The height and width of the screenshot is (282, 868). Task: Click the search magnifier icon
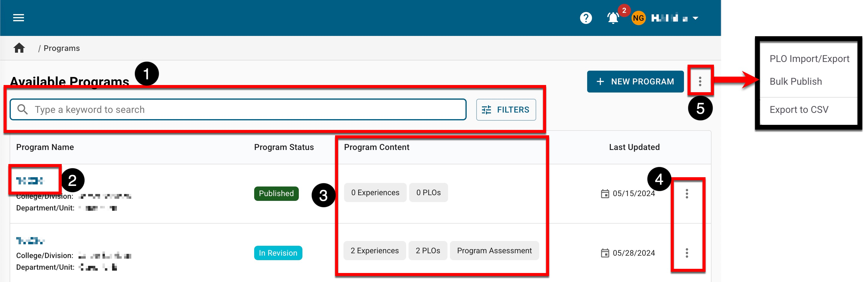22,109
